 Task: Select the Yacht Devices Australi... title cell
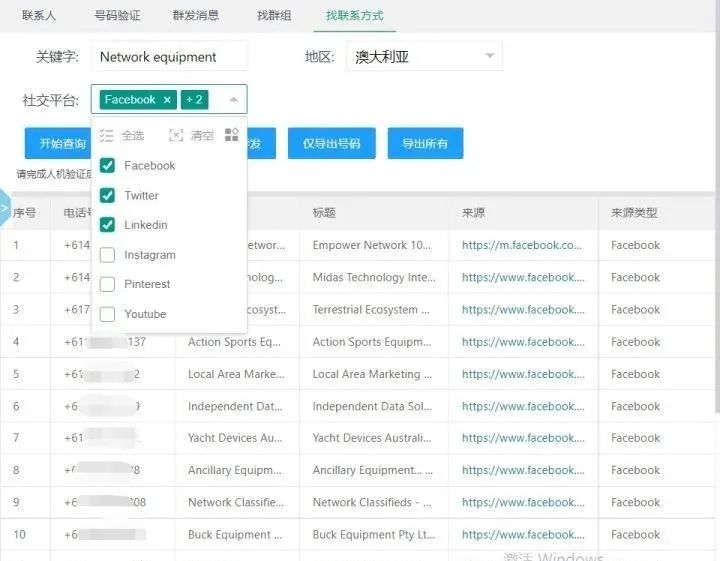pos(372,438)
